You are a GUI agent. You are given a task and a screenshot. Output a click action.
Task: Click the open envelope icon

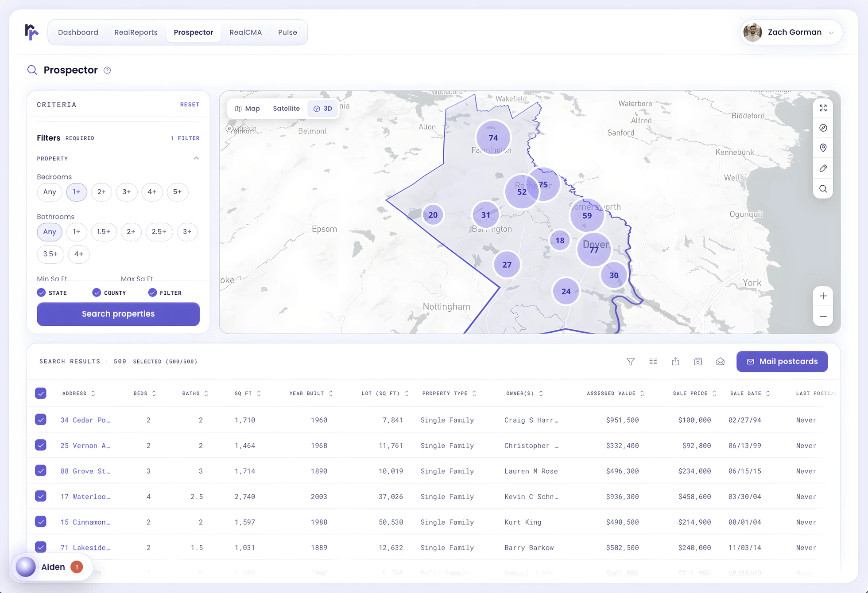pyautogui.click(x=720, y=362)
